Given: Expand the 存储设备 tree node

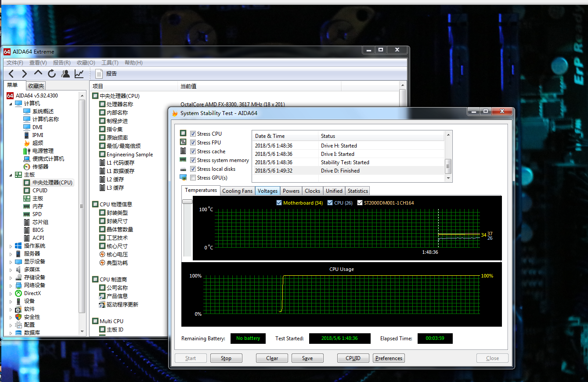Looking at the screenshot, I should click(11, 277).
